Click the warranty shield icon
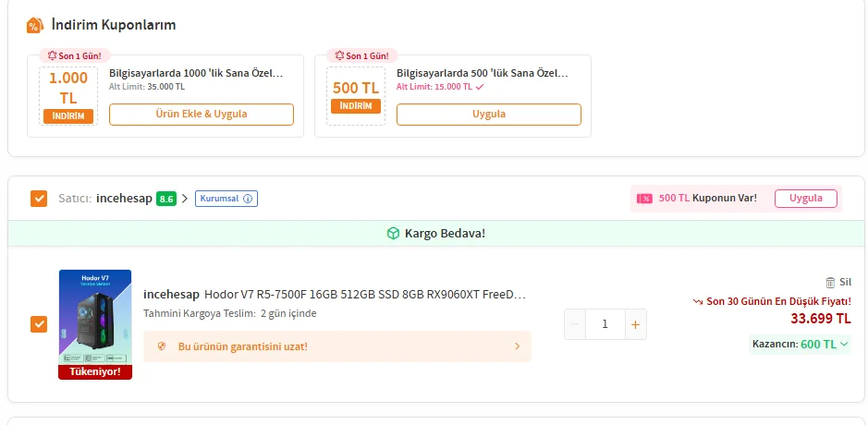 162,346
